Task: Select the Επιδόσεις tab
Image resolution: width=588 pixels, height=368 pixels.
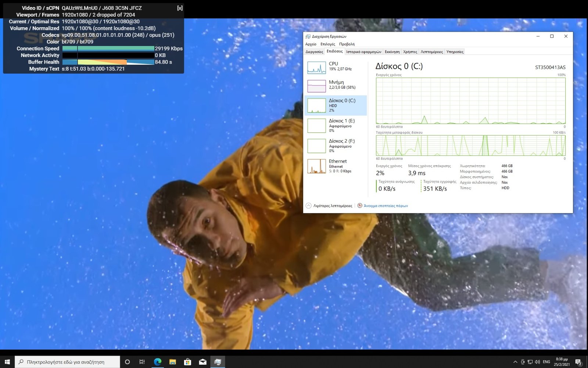Action: click(334, 52)
